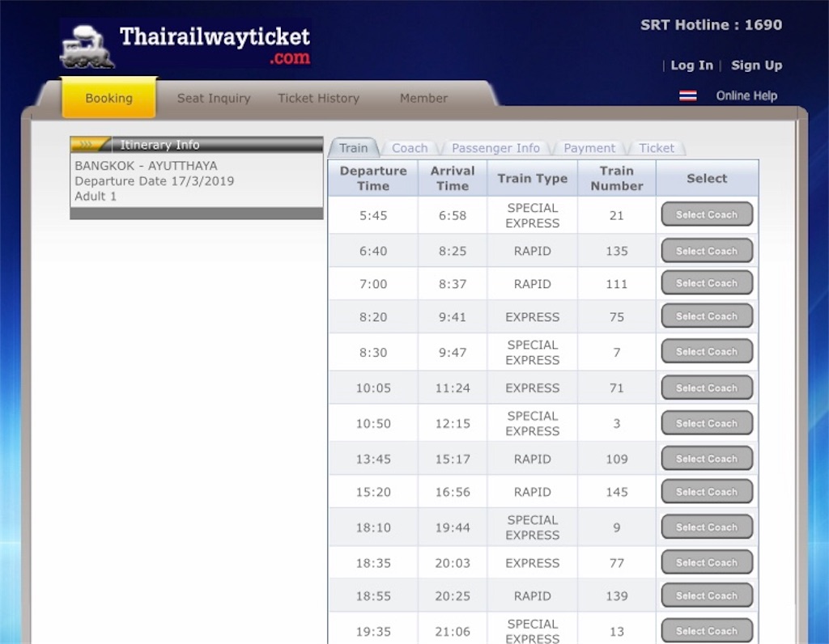Select the Train step tab
The image size is (829, 644).
(353, 148)
